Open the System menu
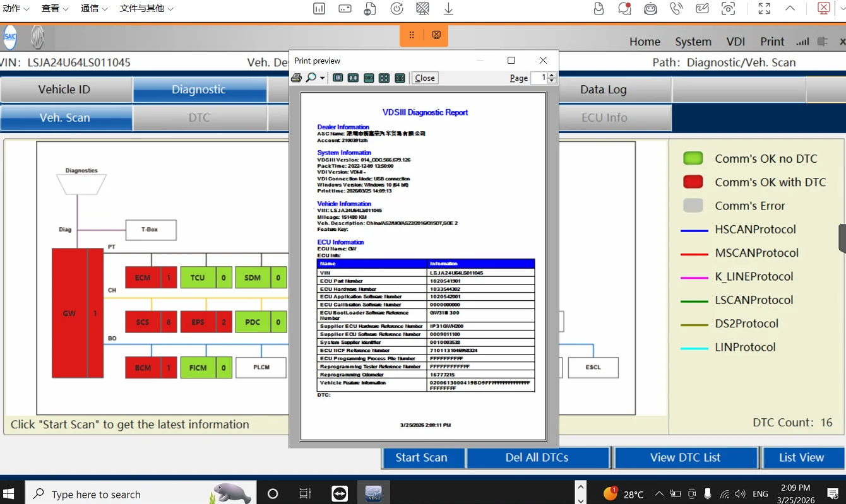The height and width of the screenshot is (504, 846). click(693, 42)
